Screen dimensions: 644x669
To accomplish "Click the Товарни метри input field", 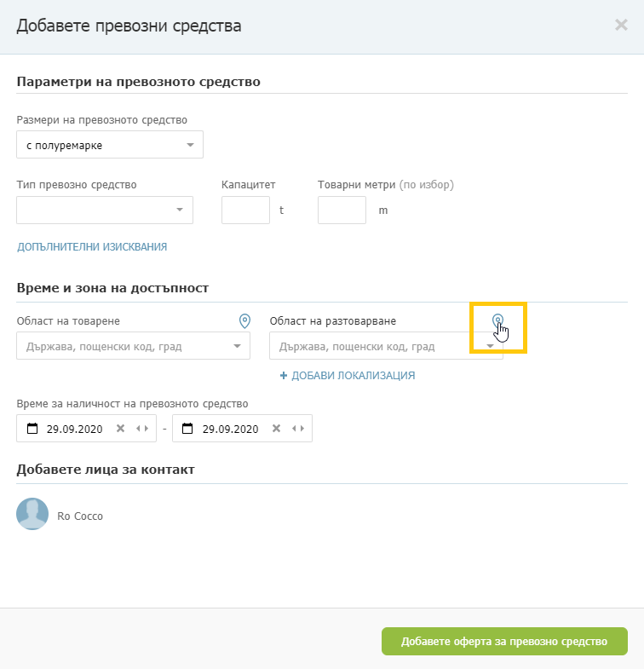I will (342, 210).
